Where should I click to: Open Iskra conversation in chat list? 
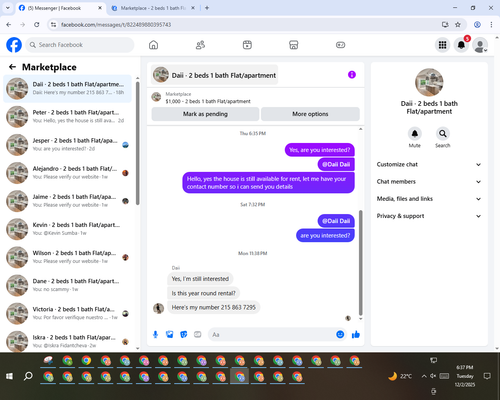68,341
